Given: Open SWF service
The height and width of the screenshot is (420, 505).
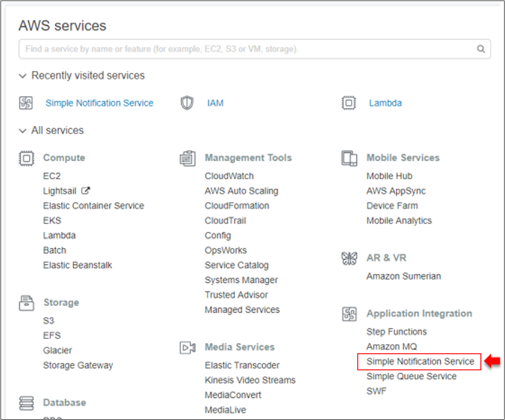Looking at the screenshot, I should 377,391.
